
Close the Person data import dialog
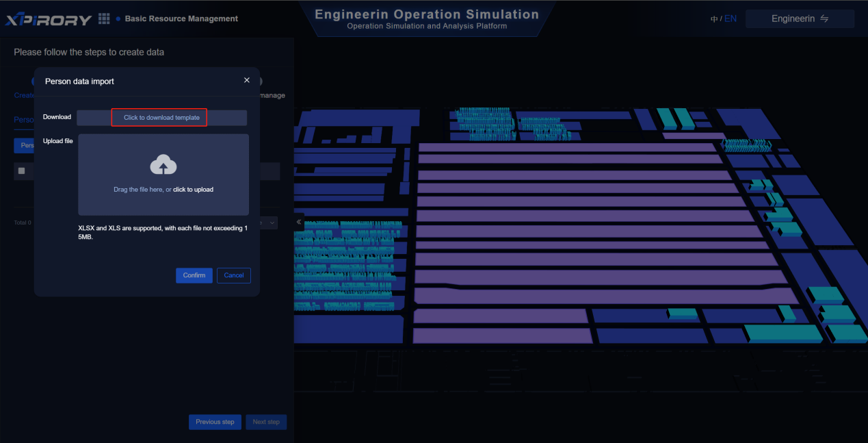247,80
